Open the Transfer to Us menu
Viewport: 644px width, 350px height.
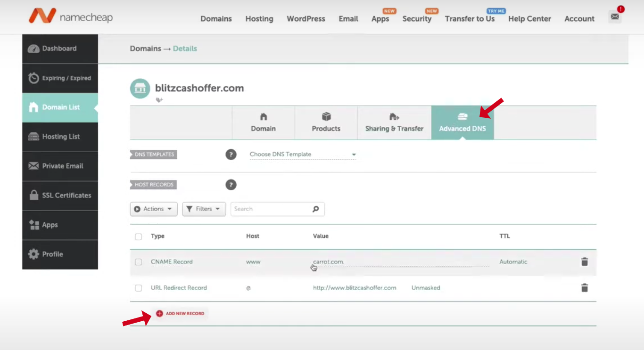coord(470,19)
